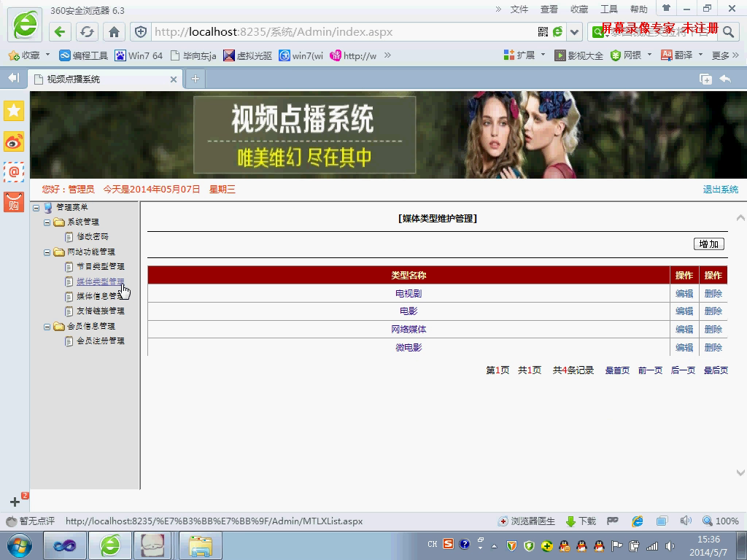
Task: Click the magnifier search icon
Action: pos(728,32)
